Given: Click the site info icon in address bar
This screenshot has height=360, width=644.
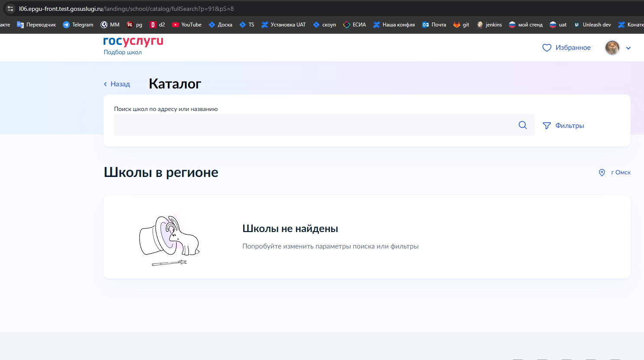Looking at the screenshot, I should (x=10, y=9).
